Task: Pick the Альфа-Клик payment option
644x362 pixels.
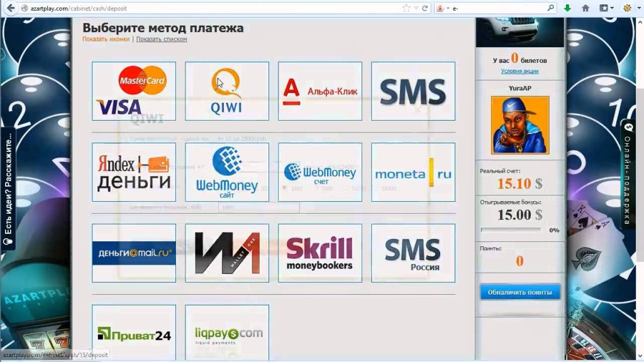Action: pos(319,91)
